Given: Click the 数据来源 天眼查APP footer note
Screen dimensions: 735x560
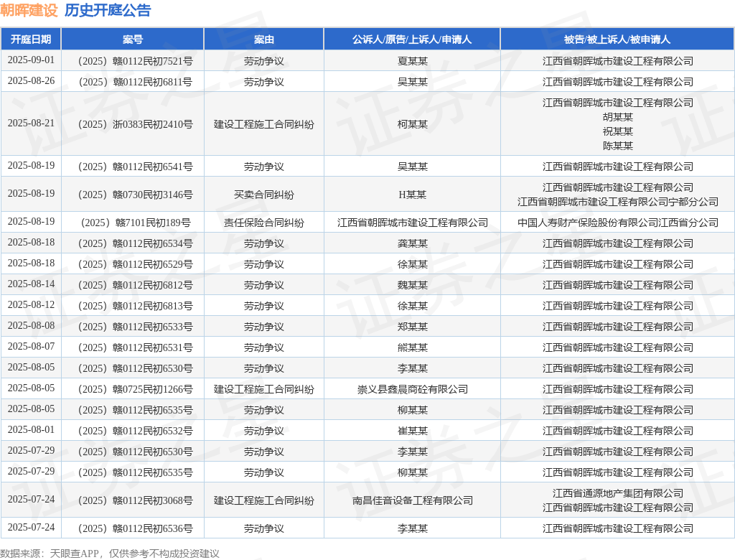Looking at the screenshot, I should click(x=110, y=554).
